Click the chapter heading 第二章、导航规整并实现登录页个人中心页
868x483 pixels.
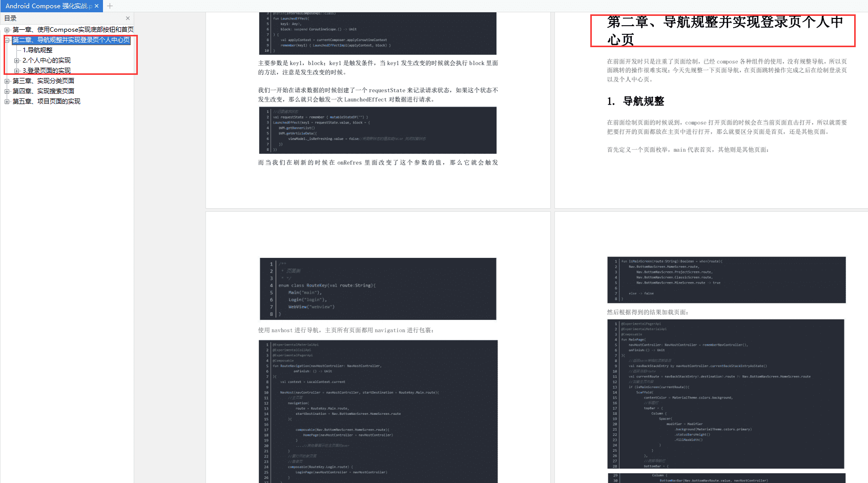point(722,30)
